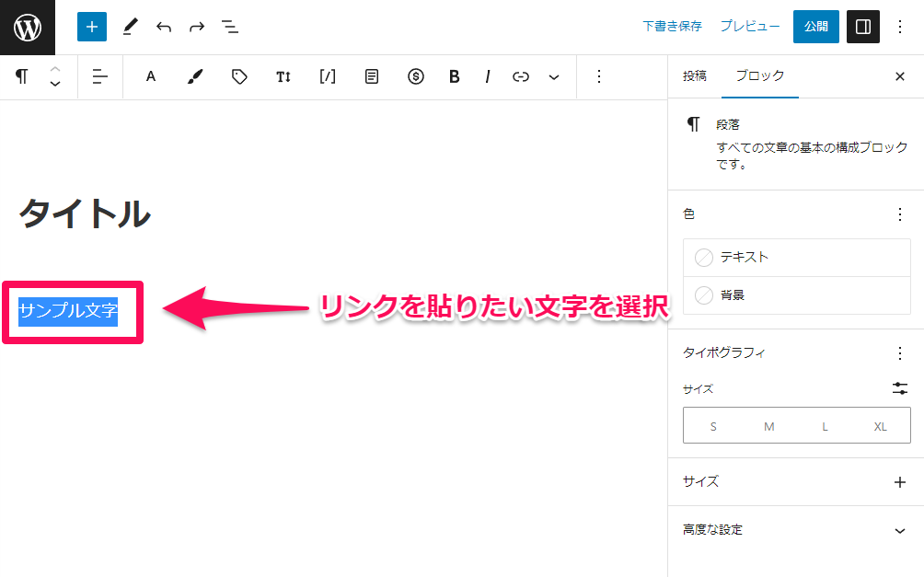Open the document overview list view

tap(230, 28)
